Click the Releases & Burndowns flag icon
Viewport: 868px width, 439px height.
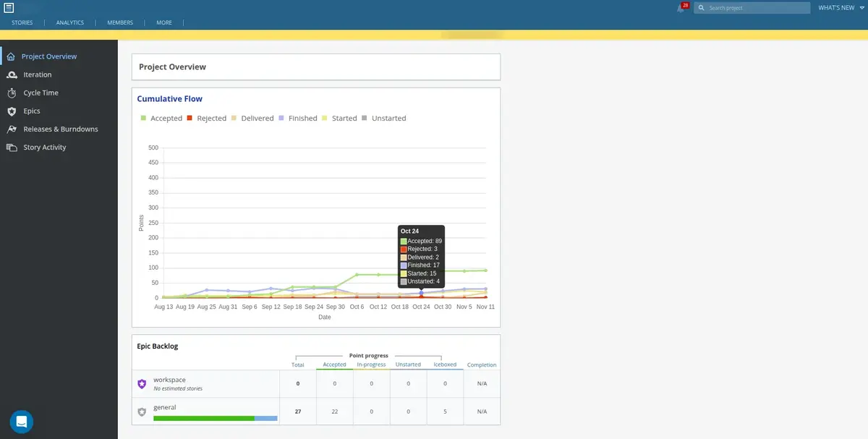point(12,129)
